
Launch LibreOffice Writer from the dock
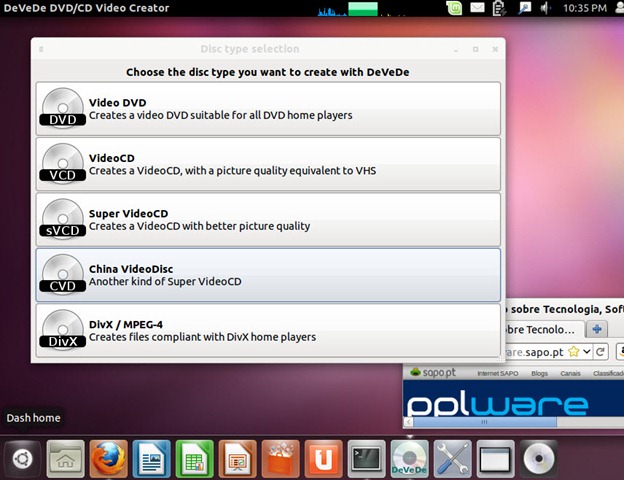point(151,459)
